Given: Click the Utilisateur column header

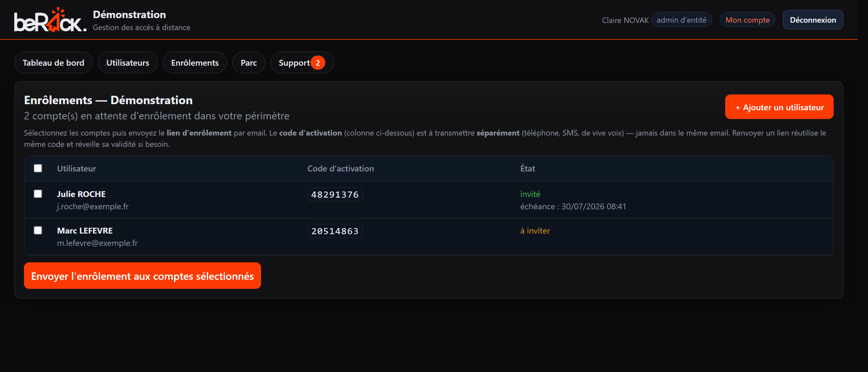Looking at the screenshot, I should coord(76,168).
